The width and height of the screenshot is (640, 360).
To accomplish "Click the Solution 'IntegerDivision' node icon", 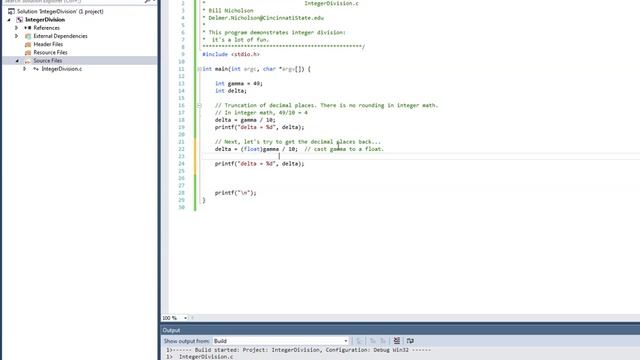I will point(11,11).
